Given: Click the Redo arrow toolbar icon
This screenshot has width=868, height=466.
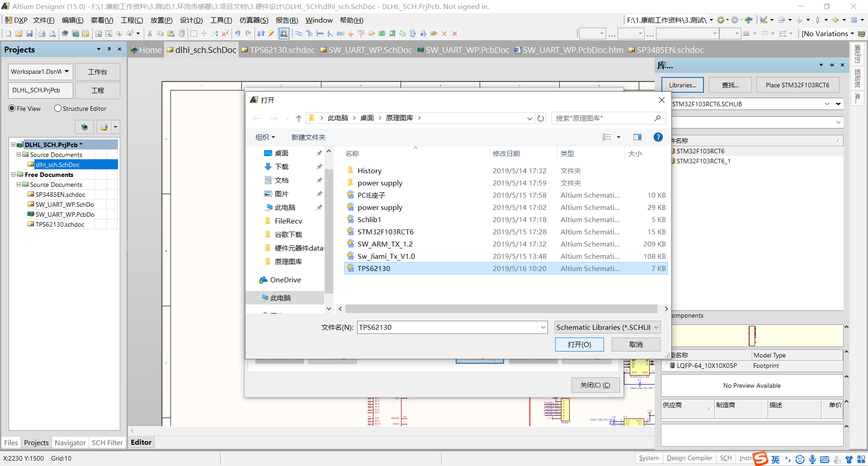Looking at the screenshot, I should 248,33.
